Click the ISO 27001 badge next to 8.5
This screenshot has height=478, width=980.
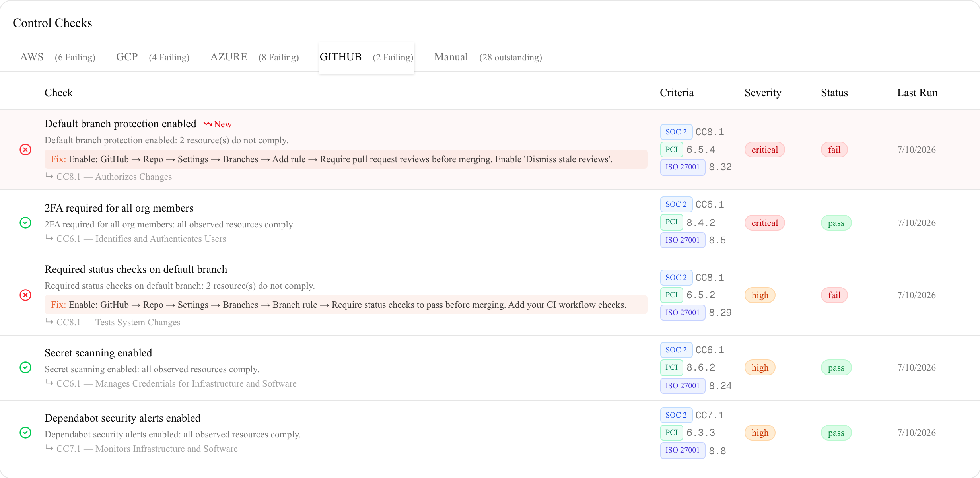click(x=682, y=240)
